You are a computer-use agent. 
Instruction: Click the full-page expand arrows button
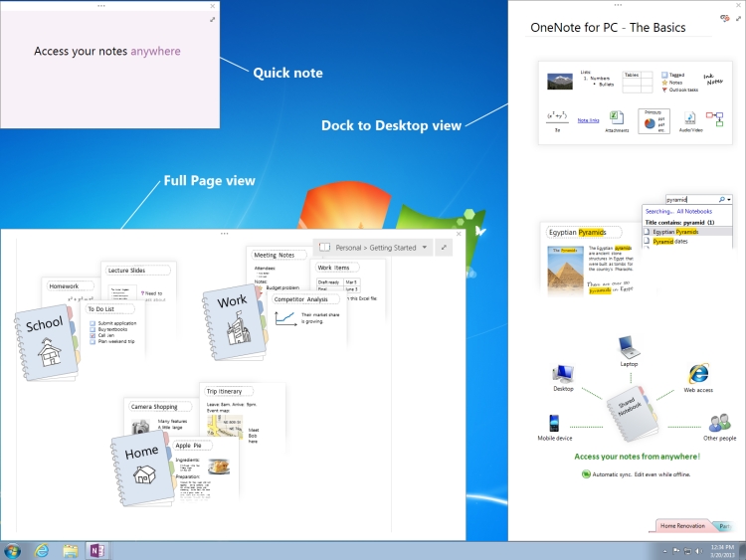tap(444, 248)
